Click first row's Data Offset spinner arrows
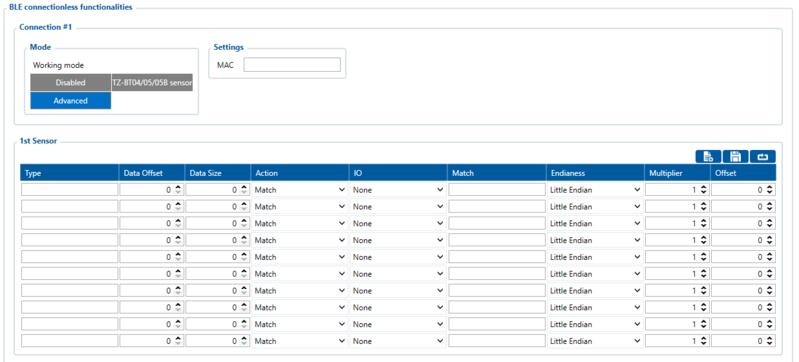799x362 pixels. [178, 190]
